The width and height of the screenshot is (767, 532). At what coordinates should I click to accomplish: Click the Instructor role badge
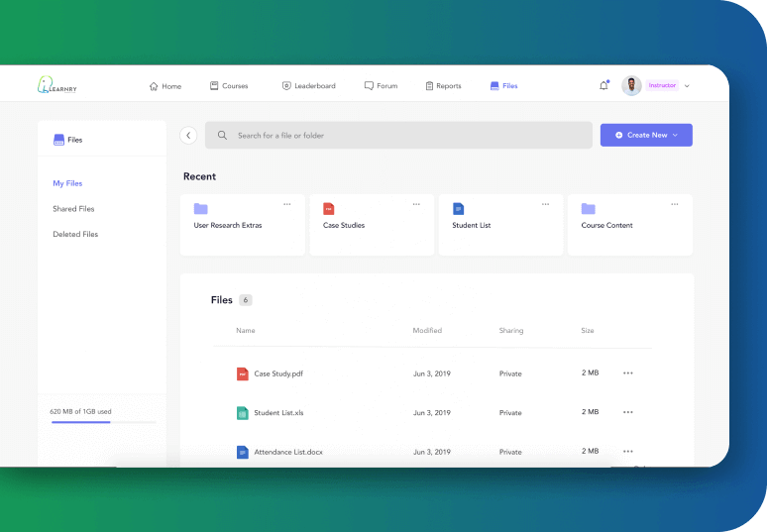coord(662,85)
